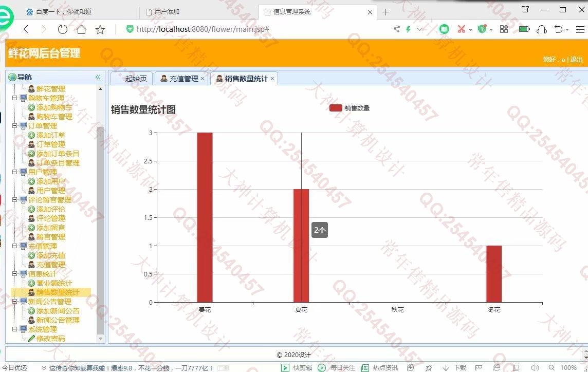Click the 春花 bar in the chart
The width and height of the screenshot is (588, 372).
click(x=205, y=217)
